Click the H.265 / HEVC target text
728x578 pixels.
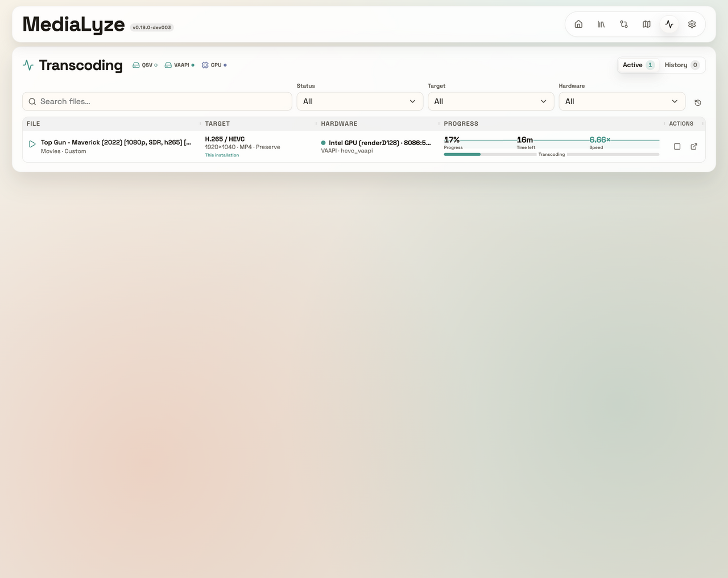click(225, 139)
